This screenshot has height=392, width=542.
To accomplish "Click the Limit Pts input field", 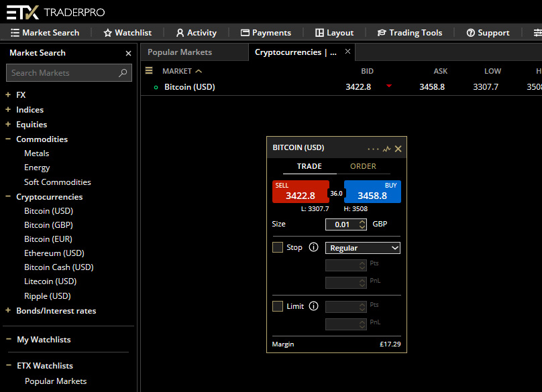I will [x=345, y=307].
